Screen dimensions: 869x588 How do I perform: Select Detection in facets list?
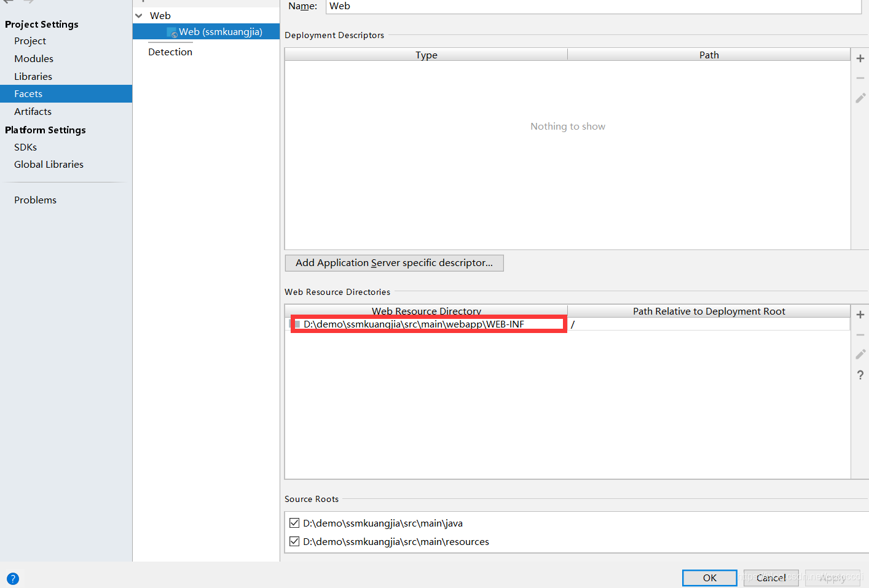coord(170,52)
